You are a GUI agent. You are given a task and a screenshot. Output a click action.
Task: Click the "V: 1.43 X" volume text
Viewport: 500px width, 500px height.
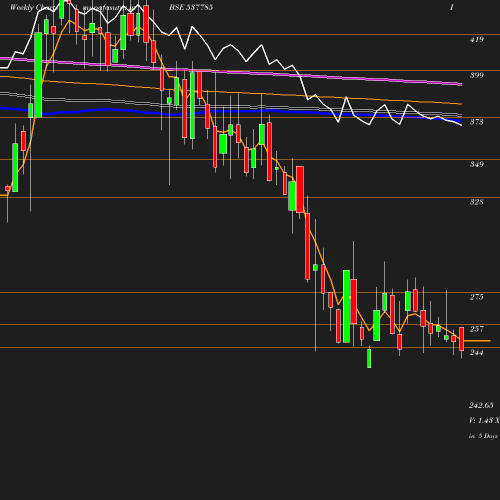(x=484, y=420)
